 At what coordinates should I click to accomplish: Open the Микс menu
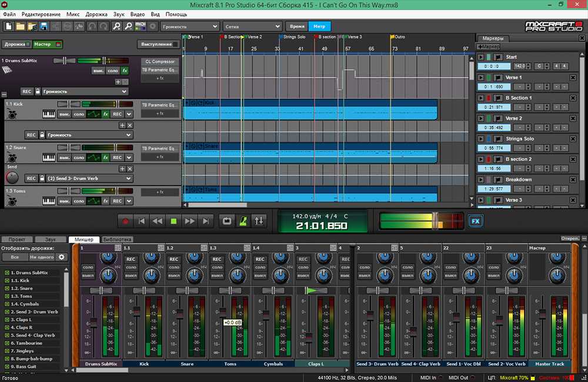(x=73, y=14)
